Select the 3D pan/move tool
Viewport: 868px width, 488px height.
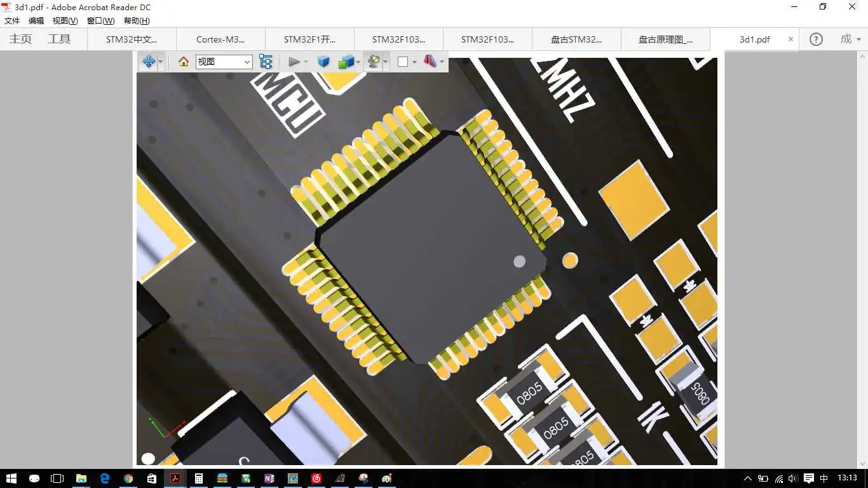149,62
